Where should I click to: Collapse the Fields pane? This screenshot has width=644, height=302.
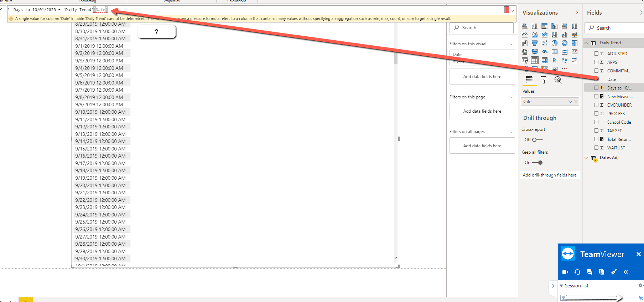(x=641, y=12)
